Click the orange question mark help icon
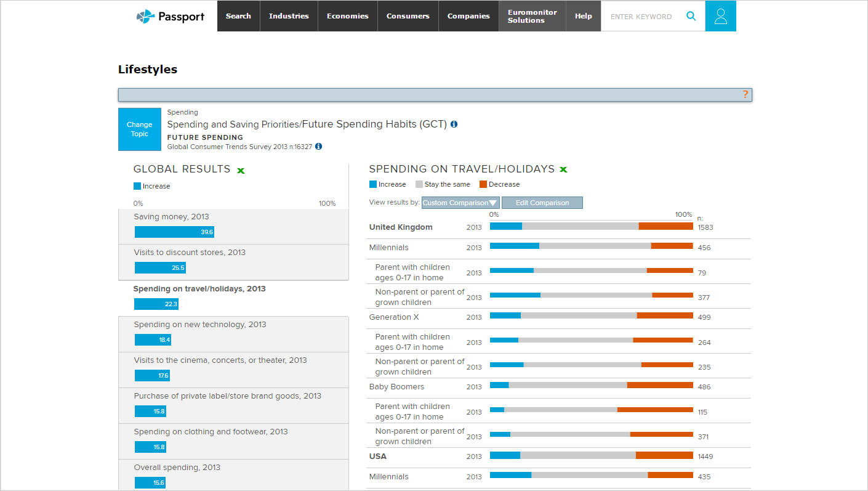Screen dimensions: 868x491 coord(745,94)
